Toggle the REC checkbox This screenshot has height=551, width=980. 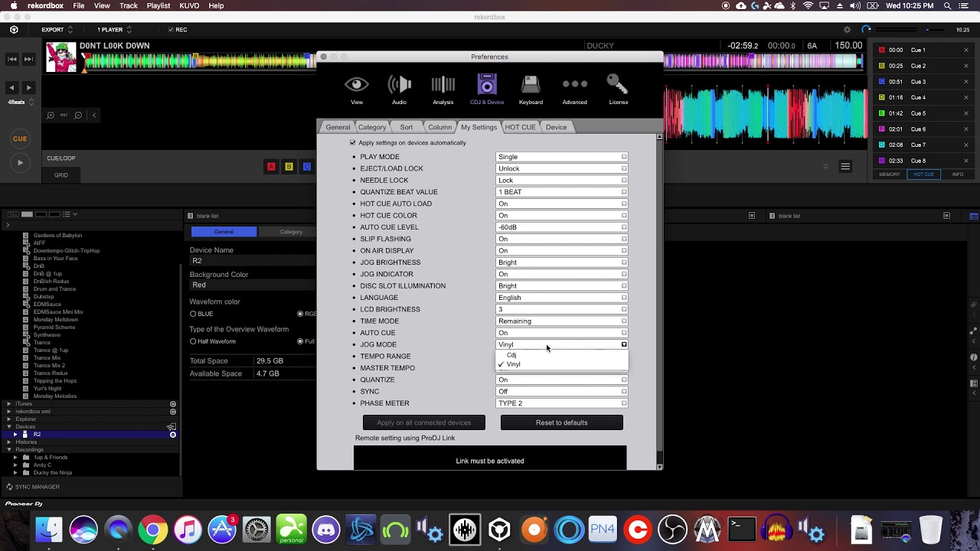tap(171, 30)
